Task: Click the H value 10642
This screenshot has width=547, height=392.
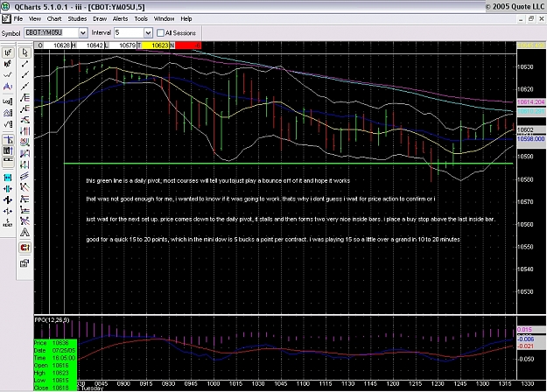Action: coord(91,45)
